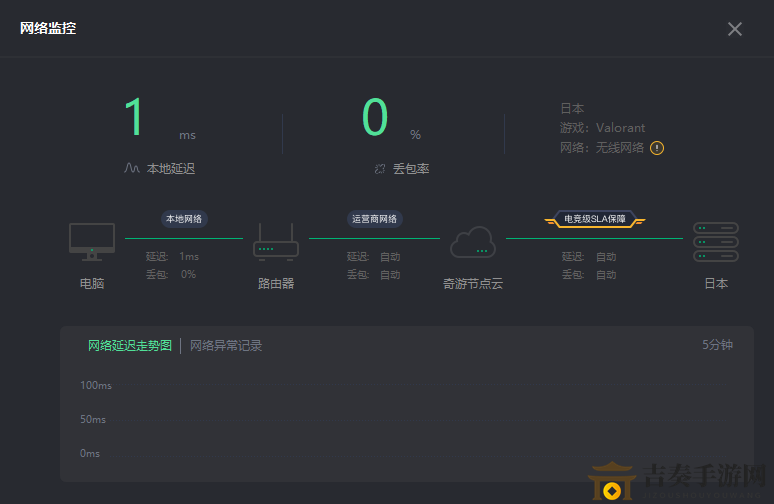This screenshot has height=504, width=774.
Task: Click the 路由器 router icon
Action: [x=276, y=242]
